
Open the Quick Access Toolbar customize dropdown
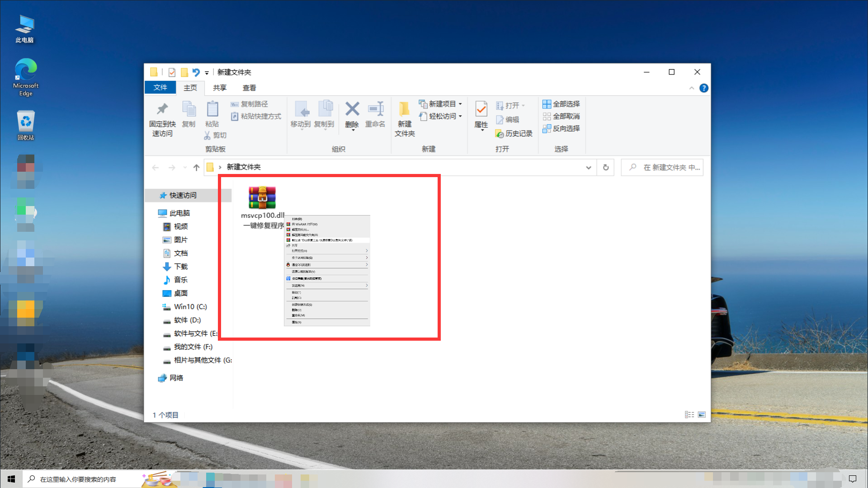tap(207, 72)
